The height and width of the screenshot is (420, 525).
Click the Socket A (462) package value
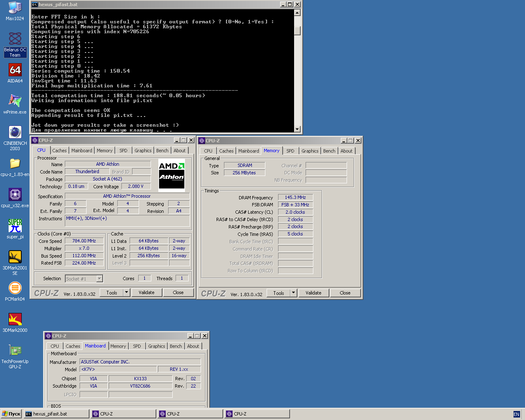tap(107, 179)
